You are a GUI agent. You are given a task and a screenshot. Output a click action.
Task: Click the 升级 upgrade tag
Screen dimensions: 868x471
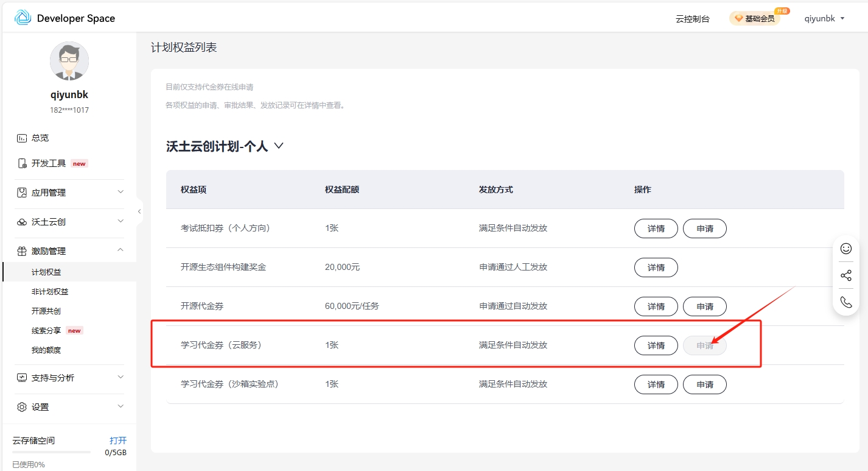coord(782,11)
